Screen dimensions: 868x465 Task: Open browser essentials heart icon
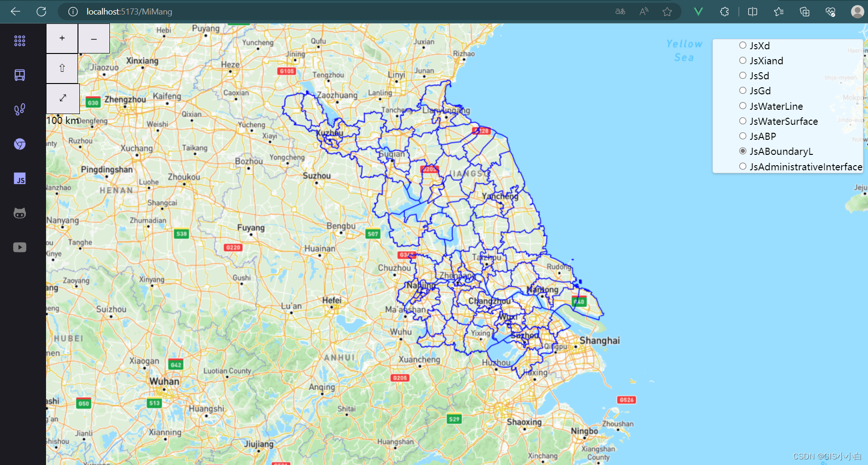click(830, 12)
